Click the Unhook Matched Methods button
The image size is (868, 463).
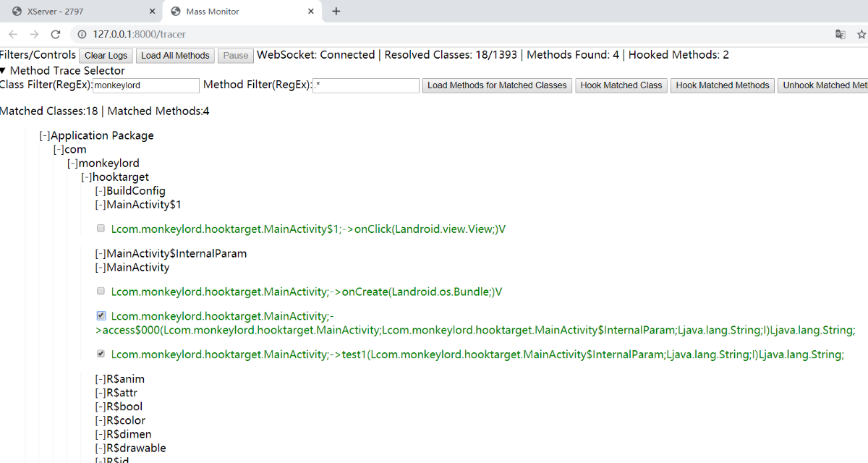point(823,85)
